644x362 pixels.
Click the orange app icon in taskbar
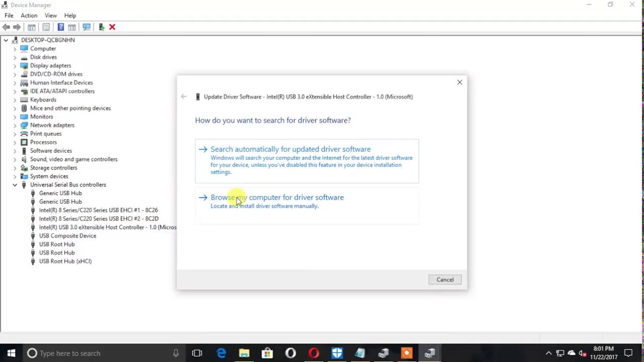(407, 353)
